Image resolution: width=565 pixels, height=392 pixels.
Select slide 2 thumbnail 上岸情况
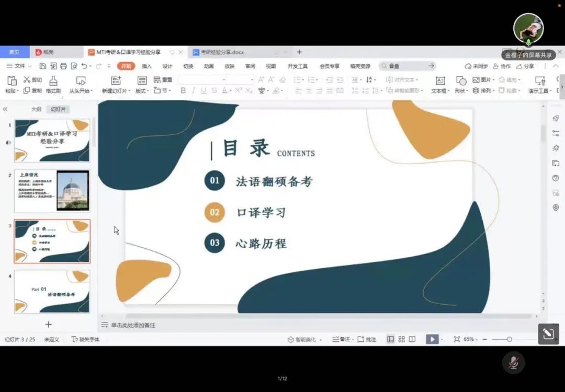tap(52, 191)
